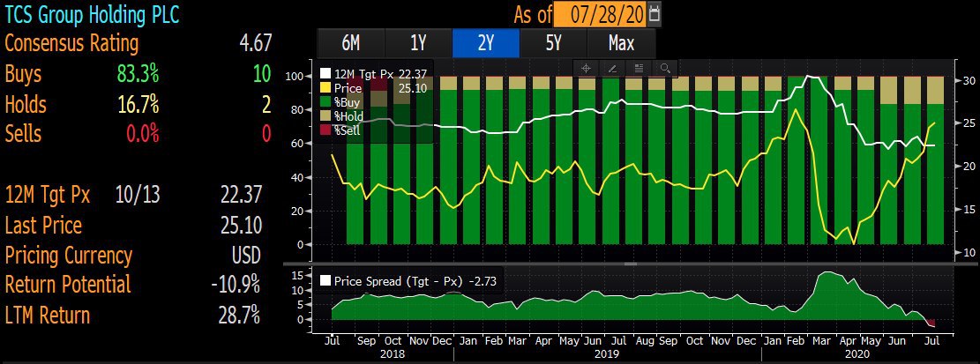Click the tan %Hold legend swatch
The image size is (980, 364).
click(x=325, y=115)
